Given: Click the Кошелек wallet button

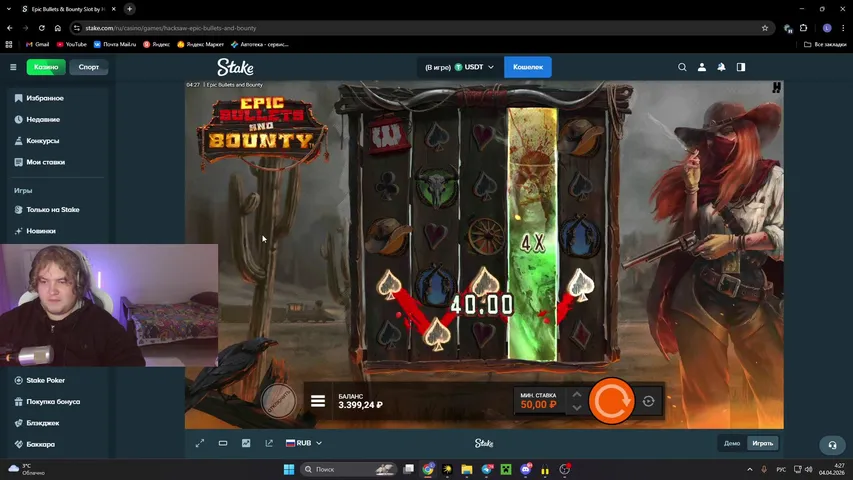Looking at the screenshot, I should click(527, 67).
